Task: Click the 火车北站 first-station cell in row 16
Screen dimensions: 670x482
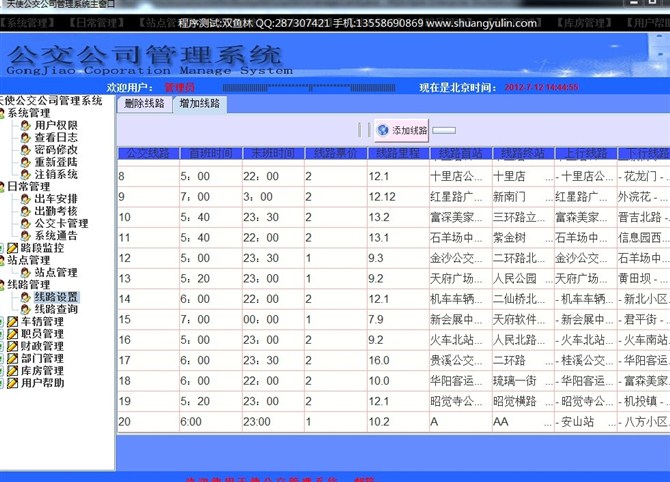Action: coord(461,340)
